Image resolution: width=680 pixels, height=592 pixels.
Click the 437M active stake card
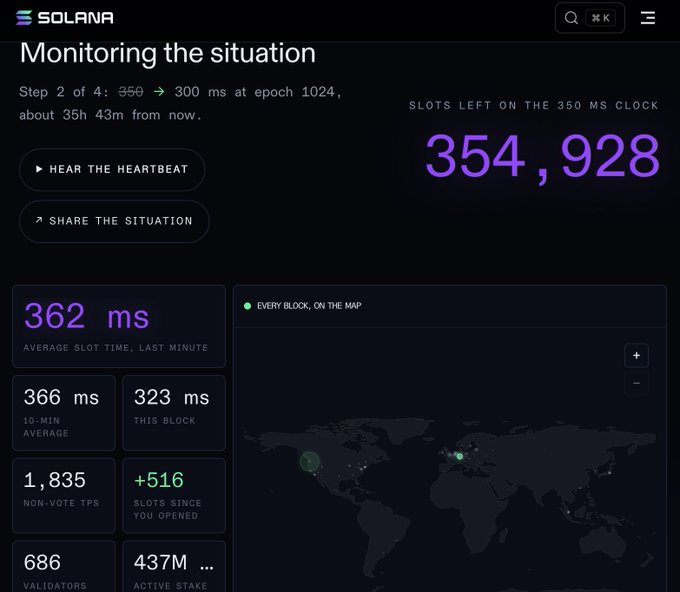174,566
